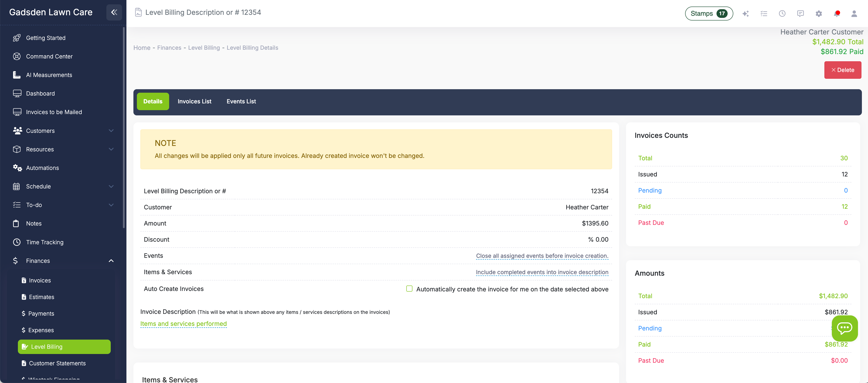This screenshot has width=868, height=383.
Task: Open the checklist tasks icon in top bar
Action: coord(764,14)
